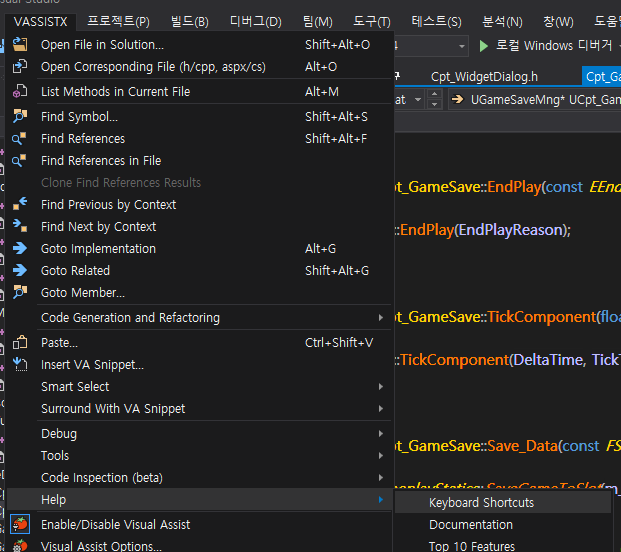621x552 pixels.
Task: Click the Open Corresponding File icon
Action: (20, 67)
